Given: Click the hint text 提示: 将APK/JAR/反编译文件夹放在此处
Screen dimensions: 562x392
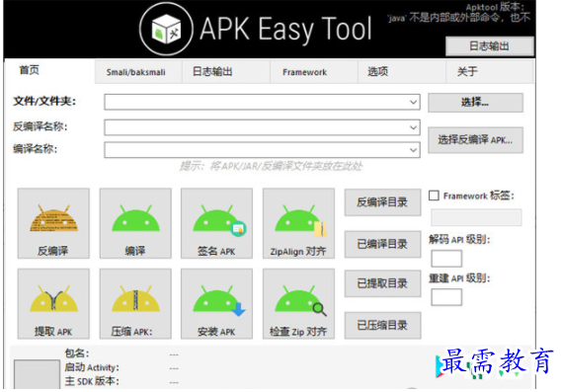Looking at the screenshot, I should (x=271, y=166).
